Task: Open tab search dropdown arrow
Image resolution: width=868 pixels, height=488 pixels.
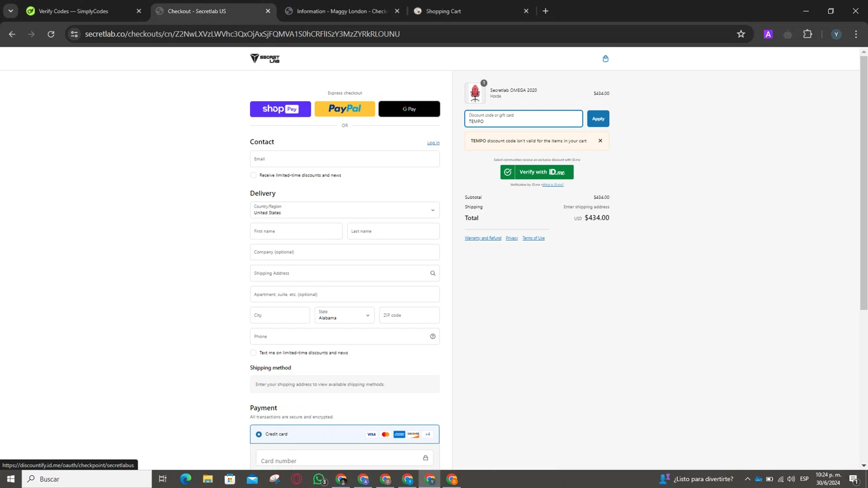Action: tap(10, 11)
